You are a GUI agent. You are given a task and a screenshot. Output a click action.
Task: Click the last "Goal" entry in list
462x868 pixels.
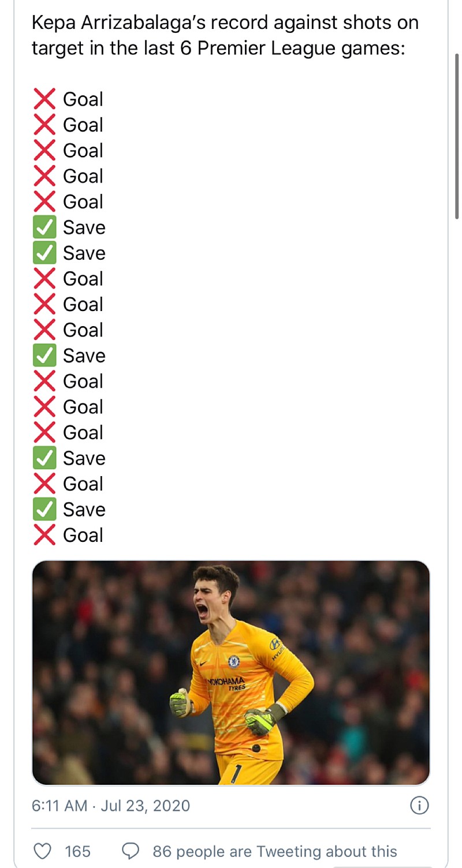tap(83, 535)
